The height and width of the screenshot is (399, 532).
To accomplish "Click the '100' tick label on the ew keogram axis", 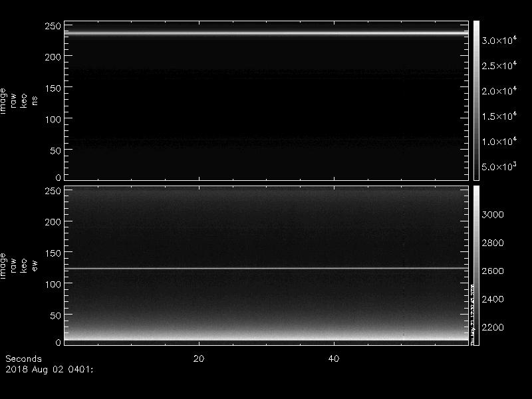I will tap(53, 285).
